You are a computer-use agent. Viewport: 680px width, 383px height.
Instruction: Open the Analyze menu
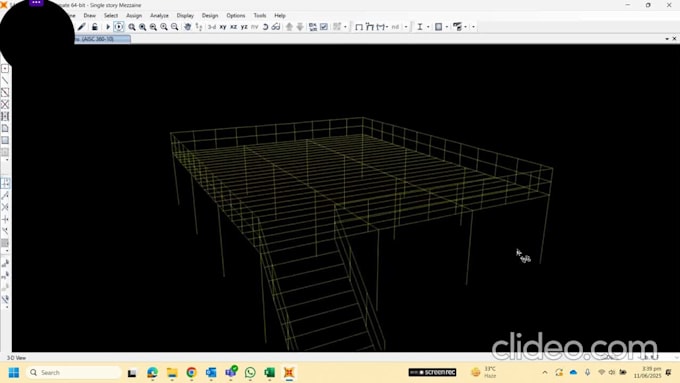159,15
